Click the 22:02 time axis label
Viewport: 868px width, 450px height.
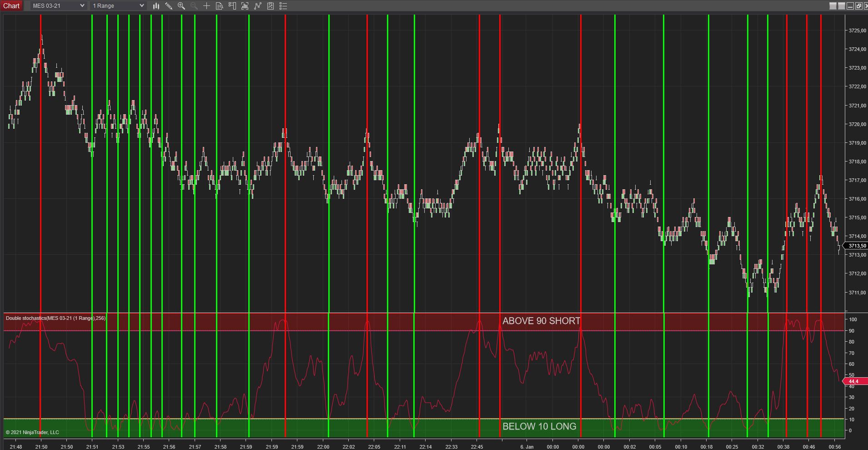click(349, 447)
